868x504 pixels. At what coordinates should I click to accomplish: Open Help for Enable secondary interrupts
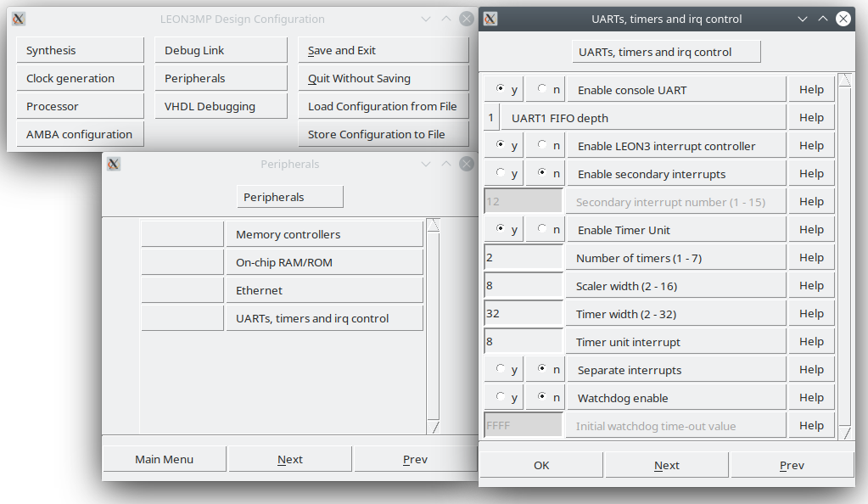click(811, 173)
